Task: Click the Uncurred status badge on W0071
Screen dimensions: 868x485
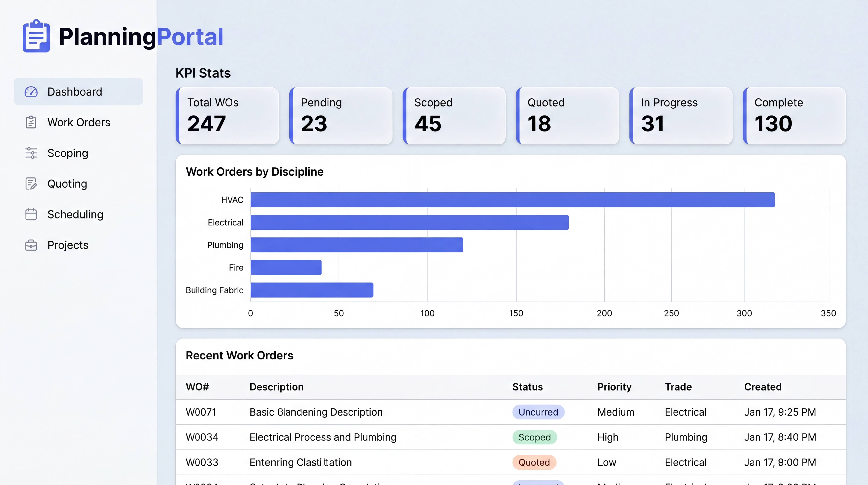Action: (x=538, y=412)
